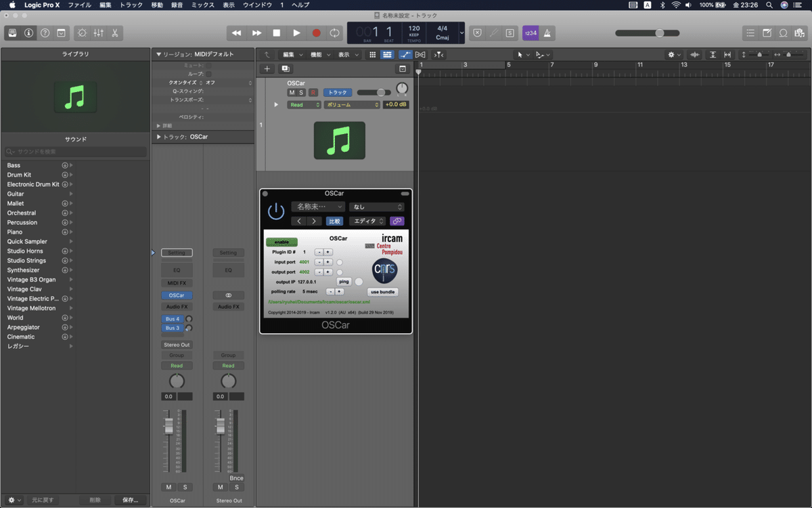Open the トラック menu in menu bar

131,5
